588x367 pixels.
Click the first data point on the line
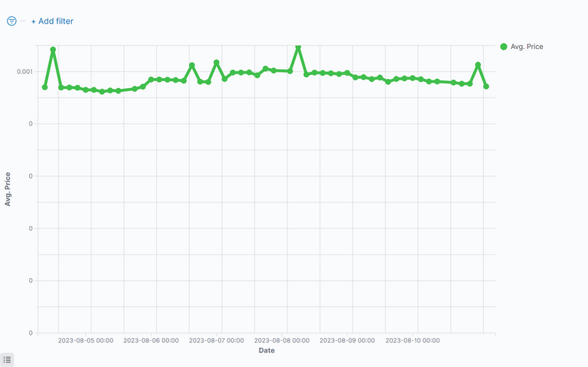(x=44, y=87)
